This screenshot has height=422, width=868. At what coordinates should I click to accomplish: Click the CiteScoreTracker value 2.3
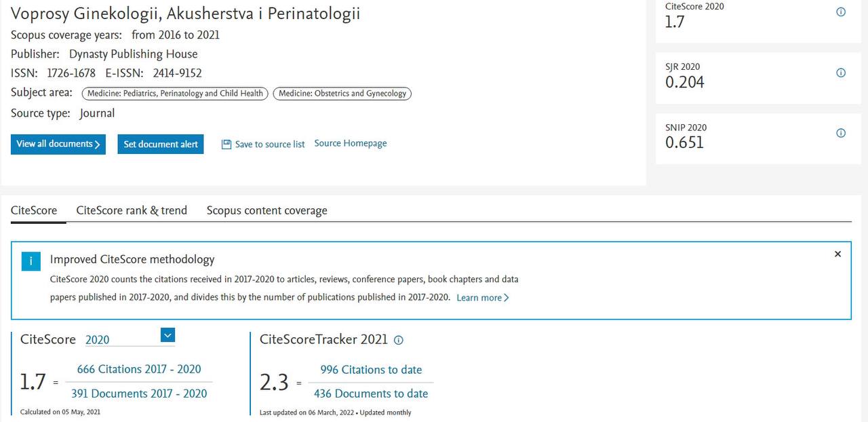tap(275, 383)
